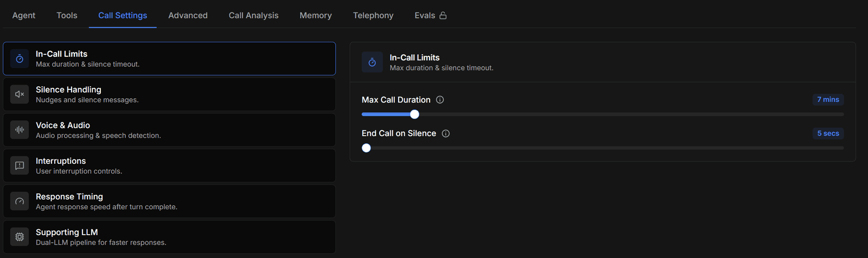Click the 5 secs value badge
This screenshot has width=868, height=258.
828,133
